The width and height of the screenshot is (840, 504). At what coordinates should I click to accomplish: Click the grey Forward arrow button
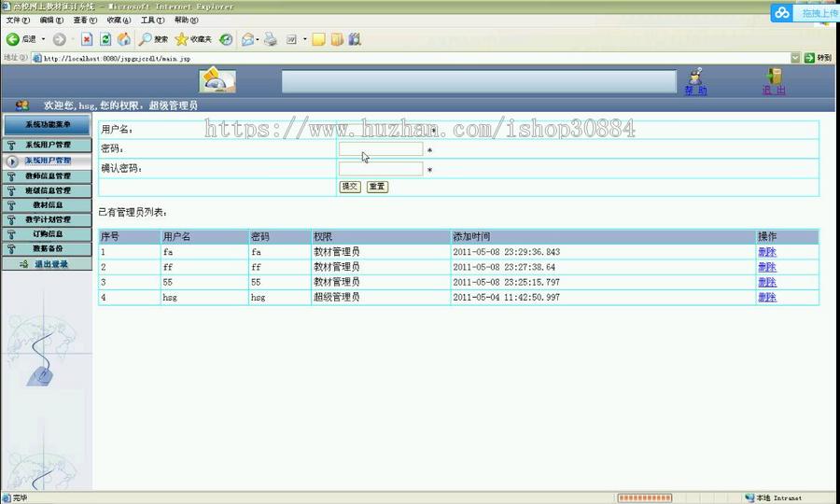60,39
